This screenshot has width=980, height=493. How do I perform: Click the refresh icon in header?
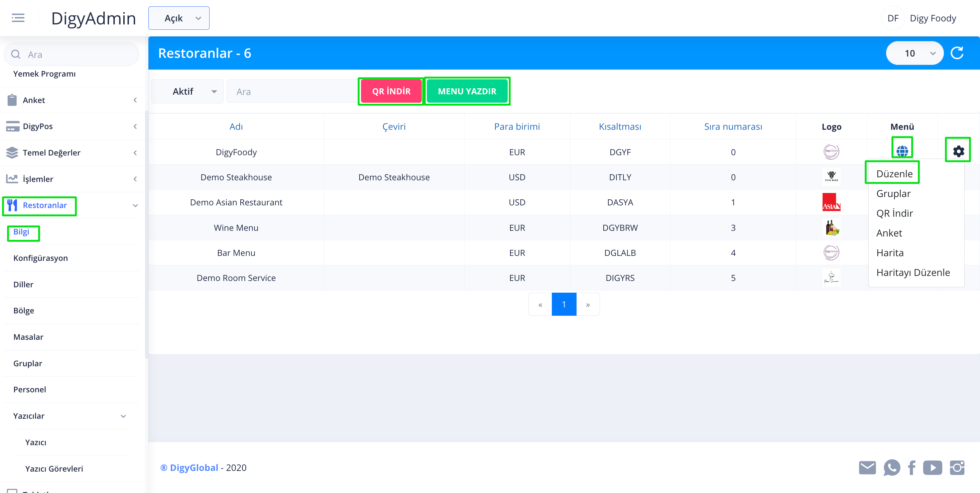pos(957,53)
